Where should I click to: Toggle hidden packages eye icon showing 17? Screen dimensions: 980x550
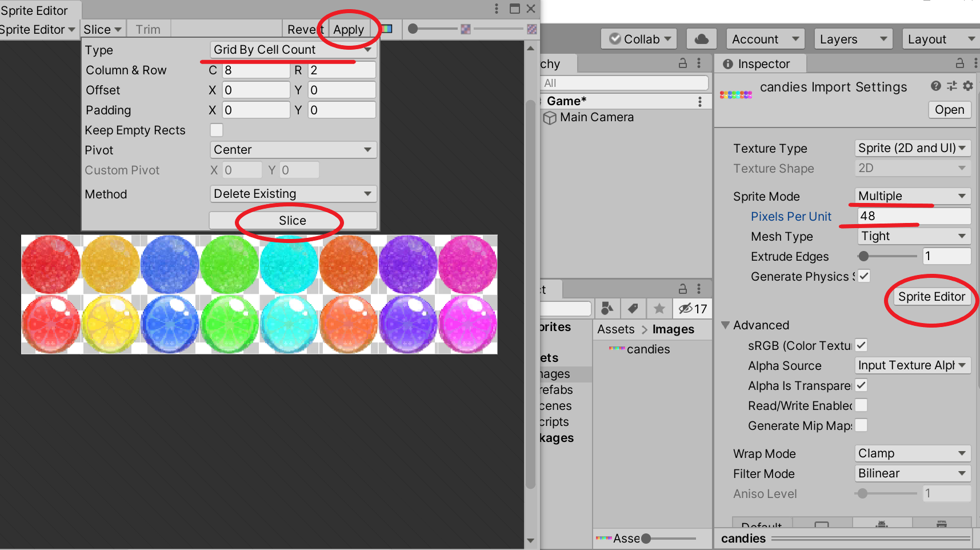[x=693, y=309]
